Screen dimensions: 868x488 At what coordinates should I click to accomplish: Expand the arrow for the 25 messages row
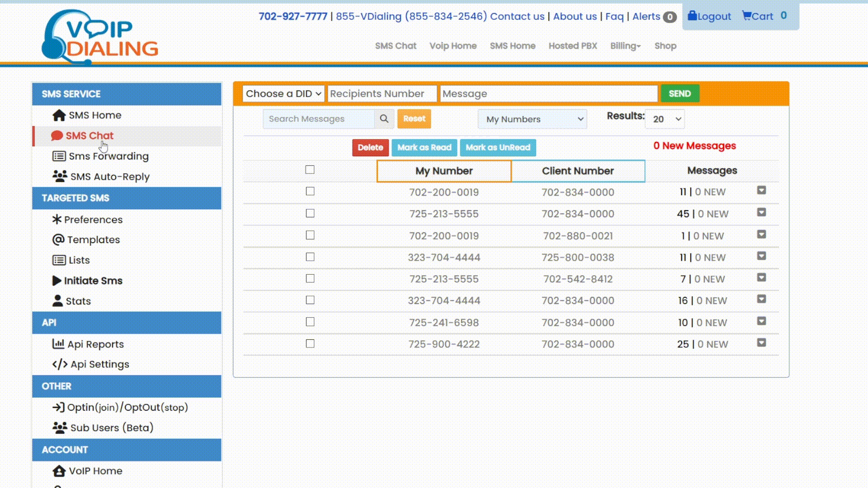[x=761, y=343]
